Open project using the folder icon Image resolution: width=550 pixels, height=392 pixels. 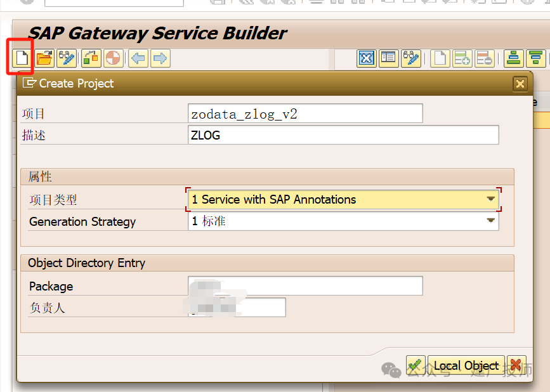[44, 58]
